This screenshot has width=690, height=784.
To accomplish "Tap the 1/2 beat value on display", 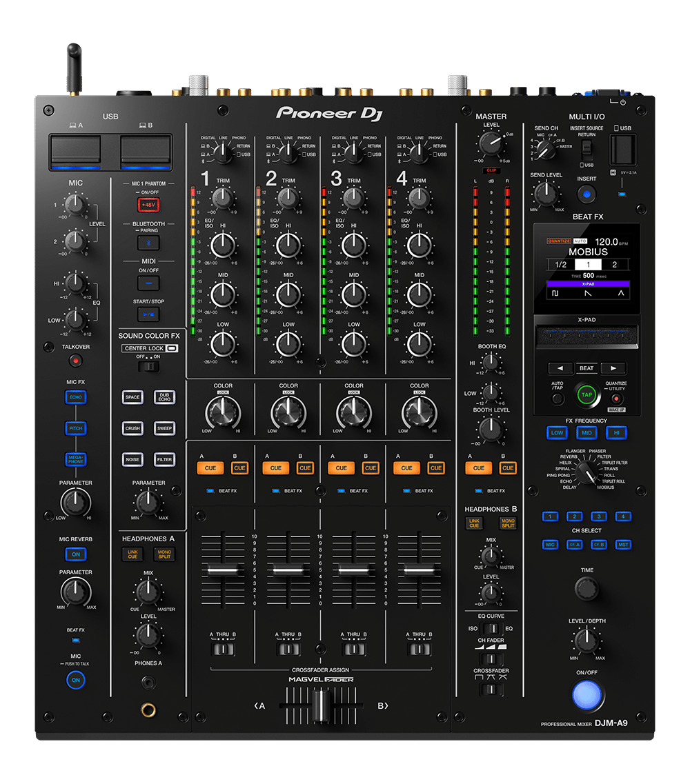I will pyautogui.click(x=561, y=265).
